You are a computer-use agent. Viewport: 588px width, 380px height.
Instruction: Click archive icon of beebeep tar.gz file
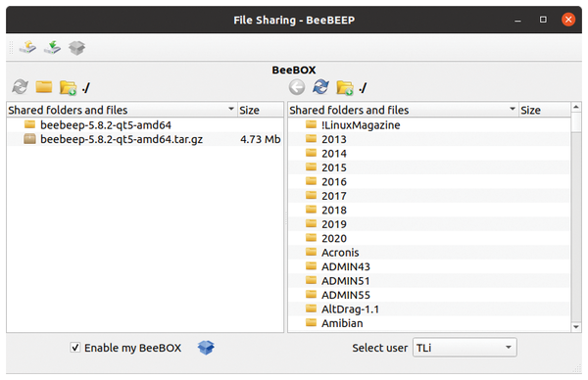pyautogui.click(x=29, y=139)
